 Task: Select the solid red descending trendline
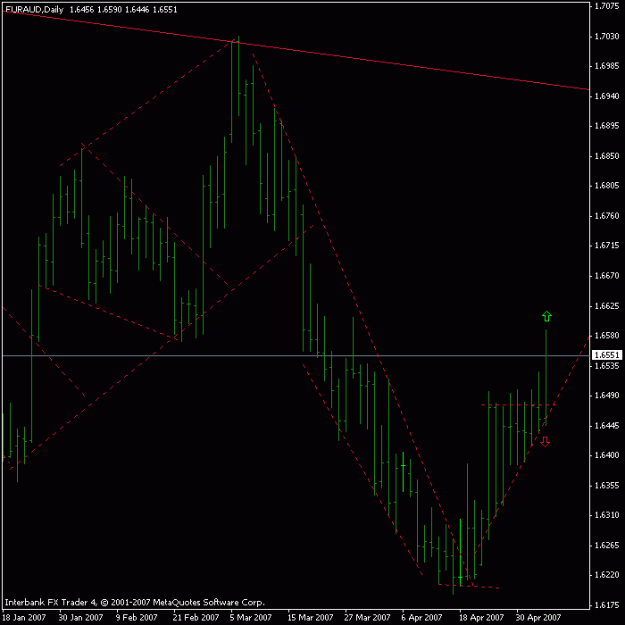click(x=295, y=50)
